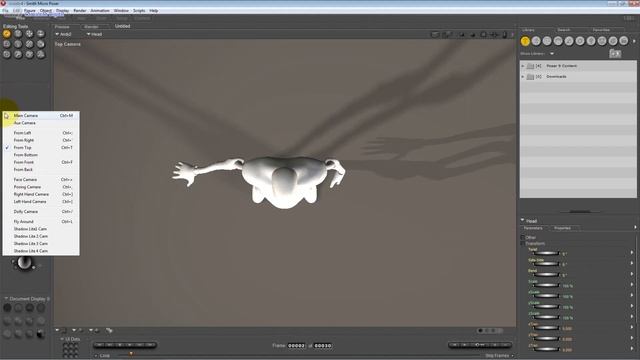Collapse the Transform parameter group
This screenshot has width=640, height=360.
[x=522, y=243]
